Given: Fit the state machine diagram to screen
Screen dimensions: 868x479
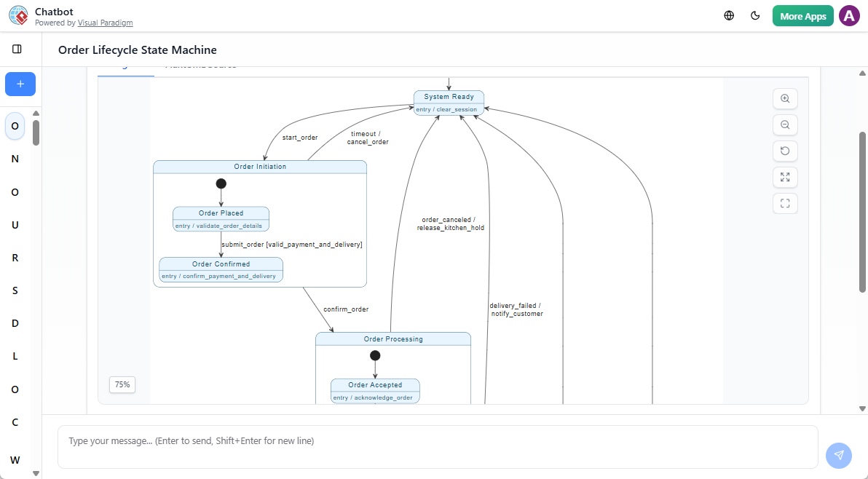Looking at the screenshot, I should coord(784,177).
